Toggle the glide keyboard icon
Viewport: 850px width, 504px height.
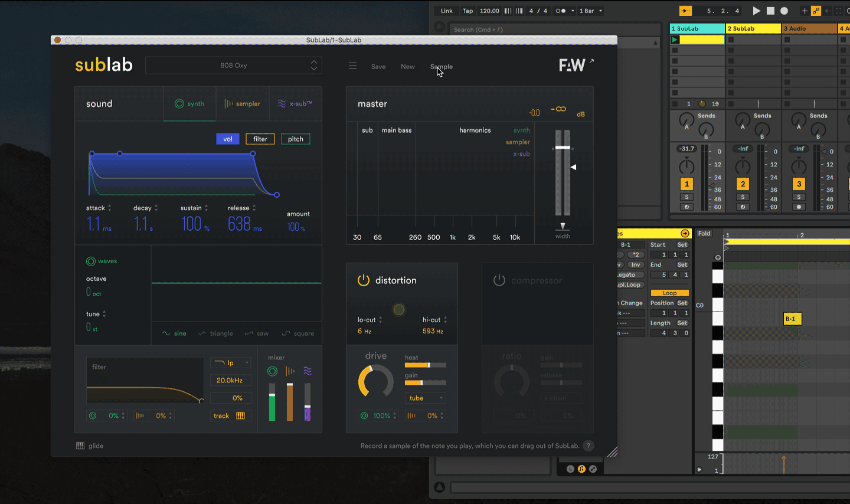tap(80, 446)
